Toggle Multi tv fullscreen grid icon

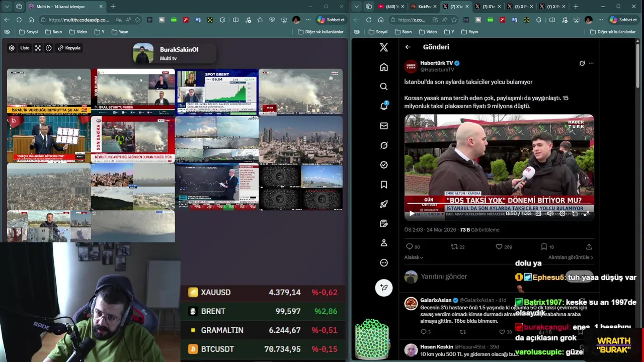click(38, 48)
